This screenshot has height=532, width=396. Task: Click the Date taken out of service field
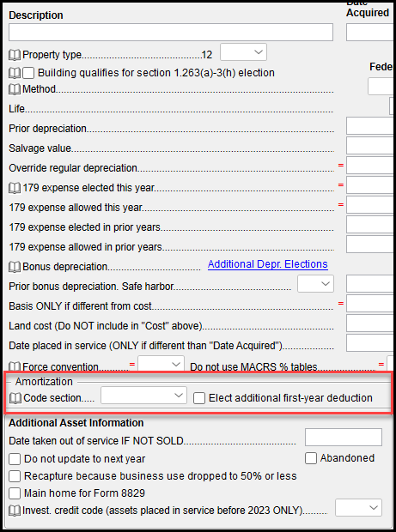click(x=344, y=437)
